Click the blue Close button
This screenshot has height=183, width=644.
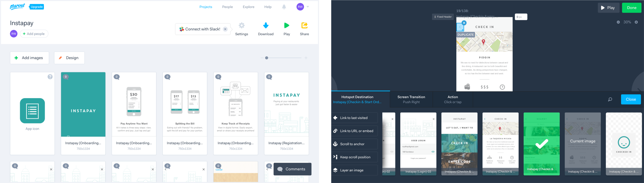[631, 99]
